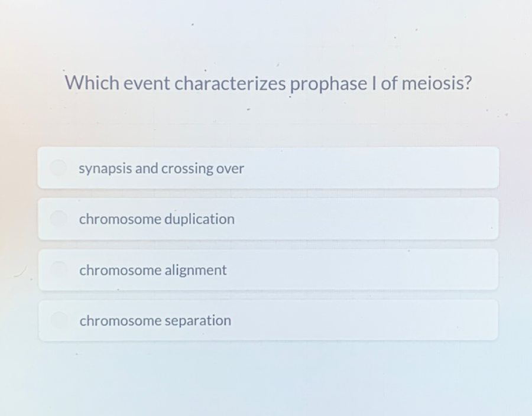This screenshot has height=416, width=532.
Task: Click the third answer card
Action: coord(267,269)
